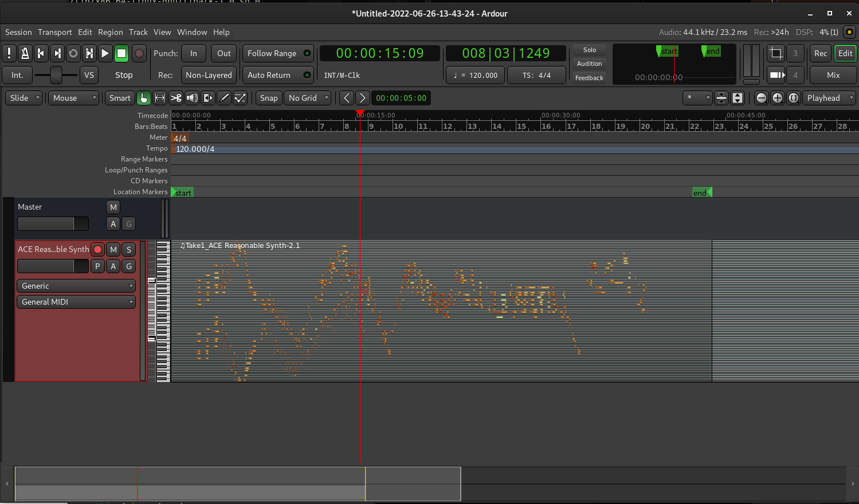This screenshot has width=859, height=504.
Task: Click play range/selection transport icon
Action: (89, 53)
